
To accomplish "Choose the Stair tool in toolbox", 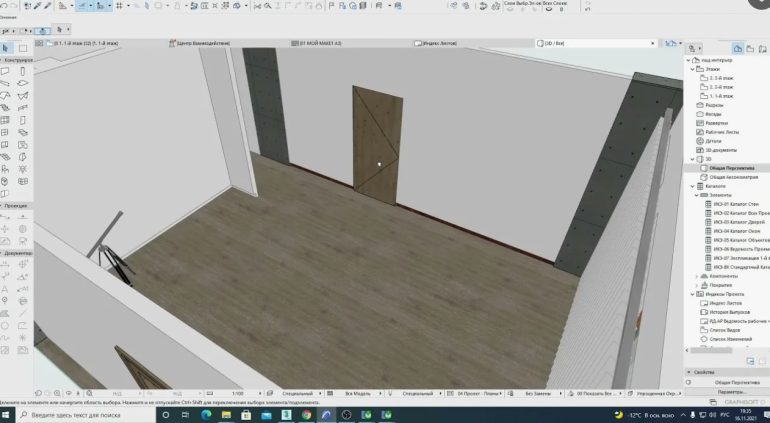I will tap(5, 108).
